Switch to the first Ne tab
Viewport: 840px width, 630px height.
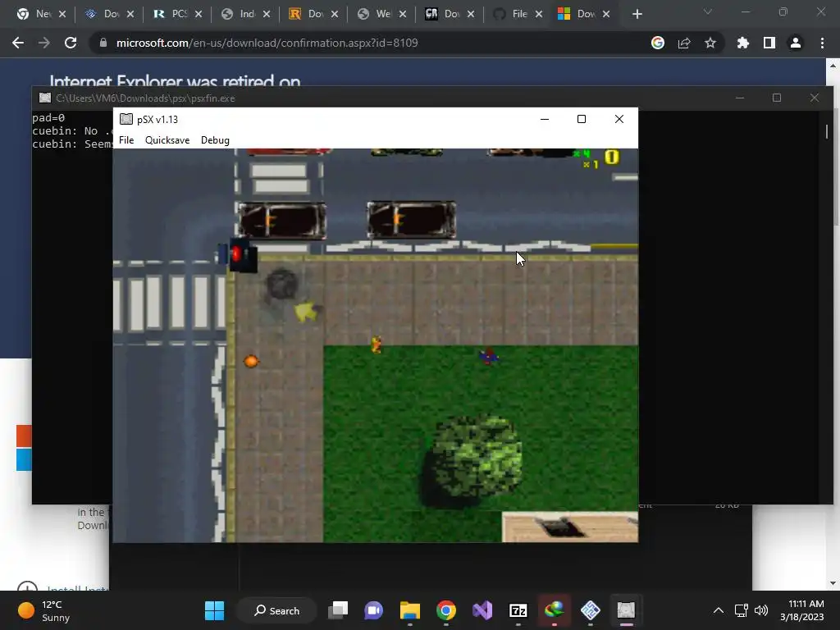coord(41,14)
